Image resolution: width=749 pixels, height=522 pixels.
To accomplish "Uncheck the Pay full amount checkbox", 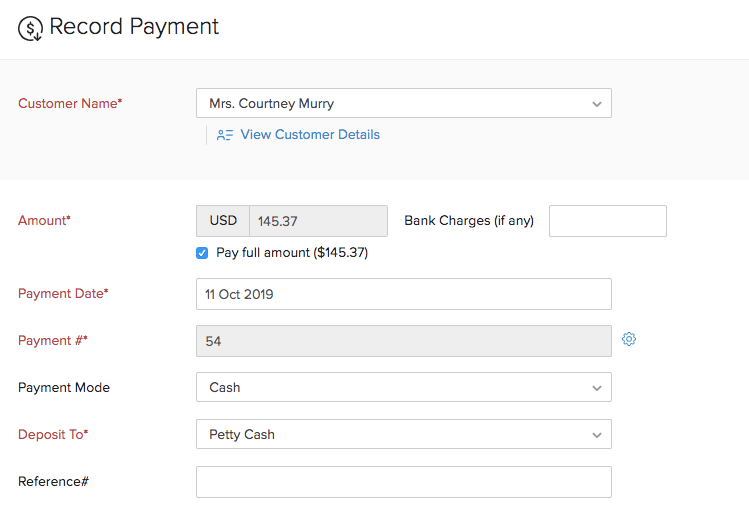I will pos(202,253).
